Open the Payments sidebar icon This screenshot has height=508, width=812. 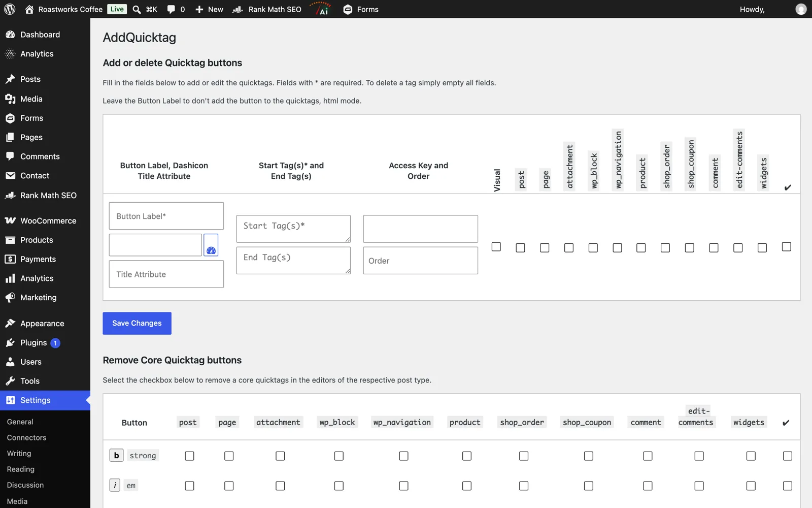10,259
